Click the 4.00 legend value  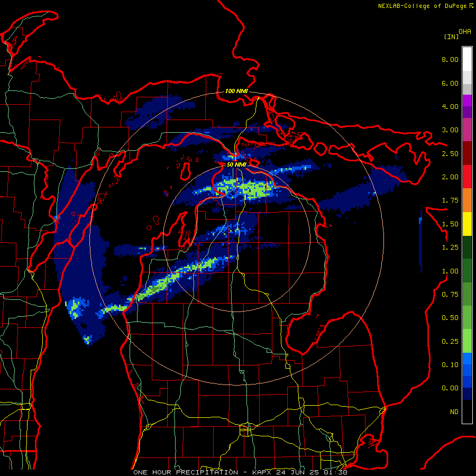450,106
